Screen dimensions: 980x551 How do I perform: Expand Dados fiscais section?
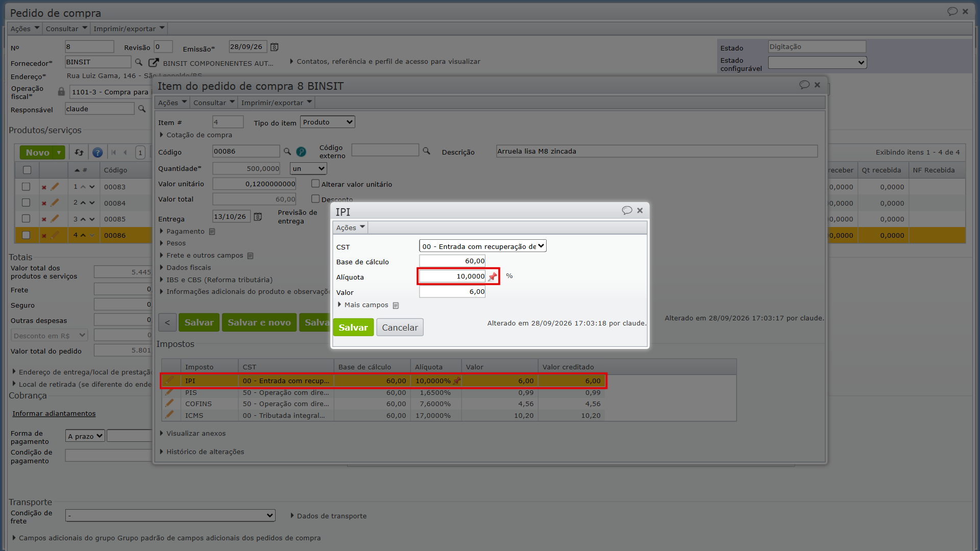pyautogui.click(x=185, y=267)
